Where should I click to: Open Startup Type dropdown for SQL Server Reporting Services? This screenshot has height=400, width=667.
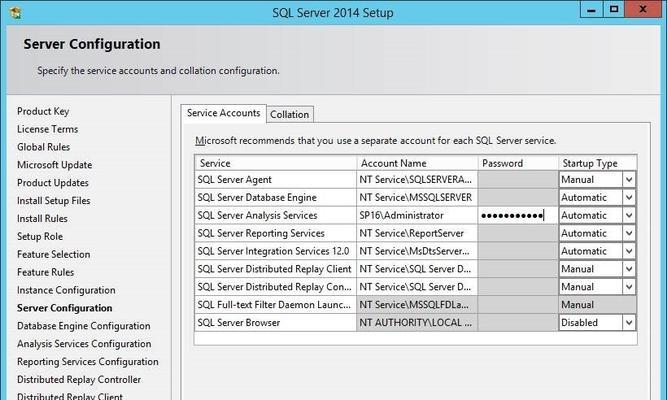point(629,233)
